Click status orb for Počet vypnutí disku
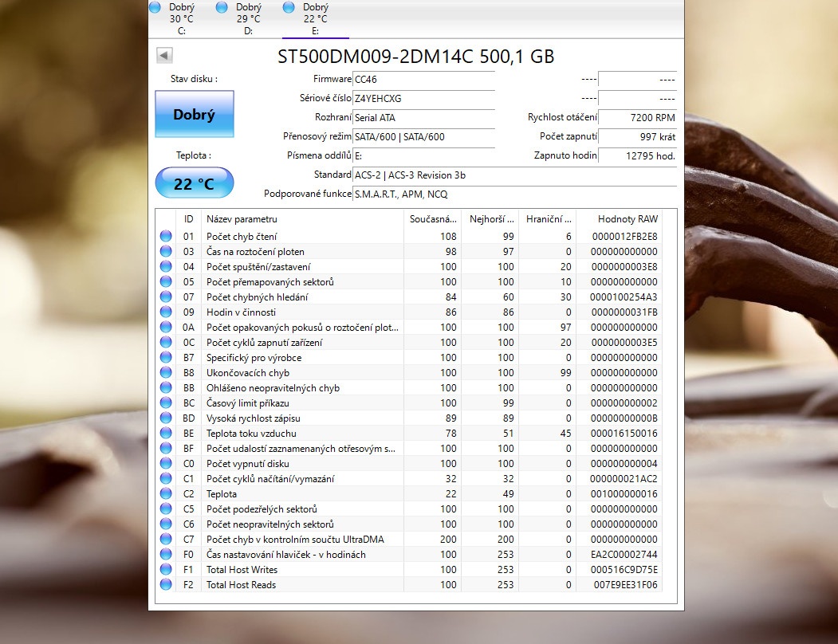Viewport: 838px width, 644px height. 166,463
